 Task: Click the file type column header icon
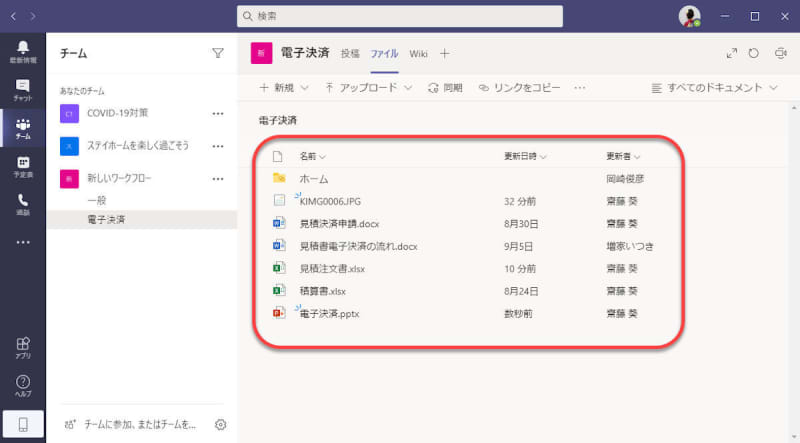[x=278, y=156]
